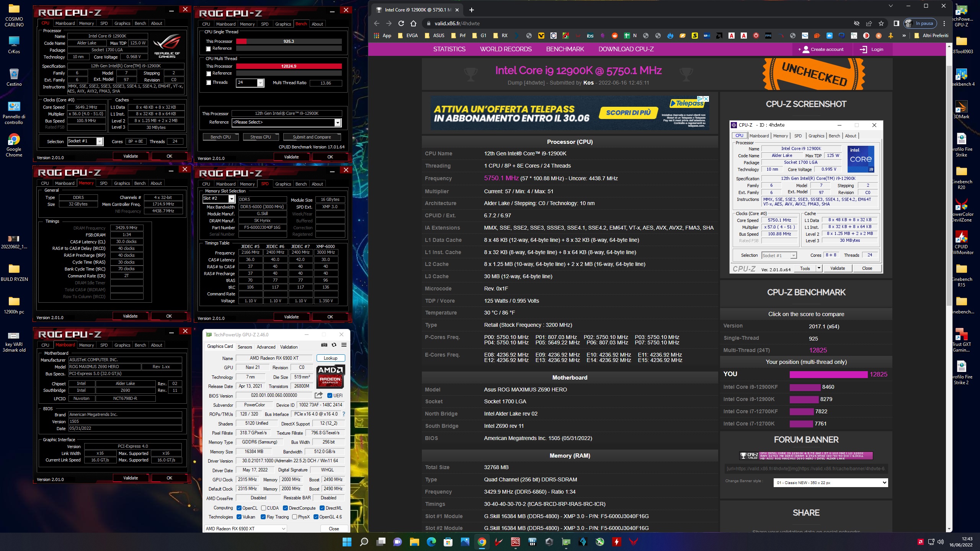Expand the Socket #1 selection dropdown
The image size is (980, 551).
pyautogui.click(x=100, y=141)
